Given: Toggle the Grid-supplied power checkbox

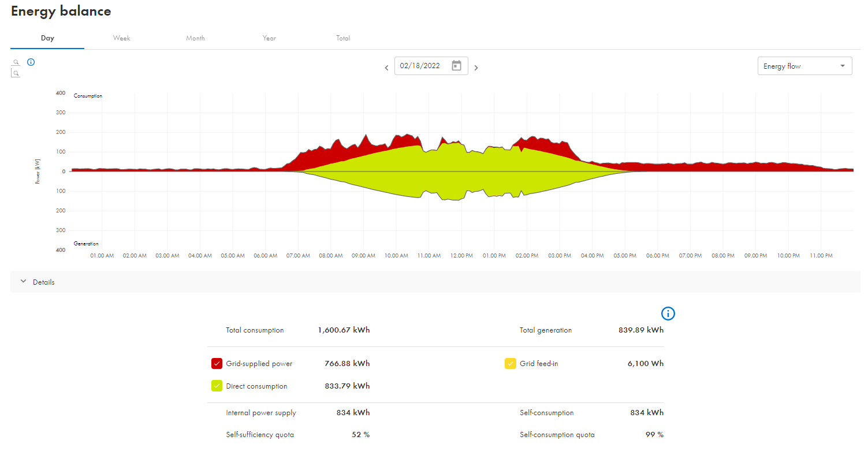Looking at the screenshot, I should click(217, 364).
